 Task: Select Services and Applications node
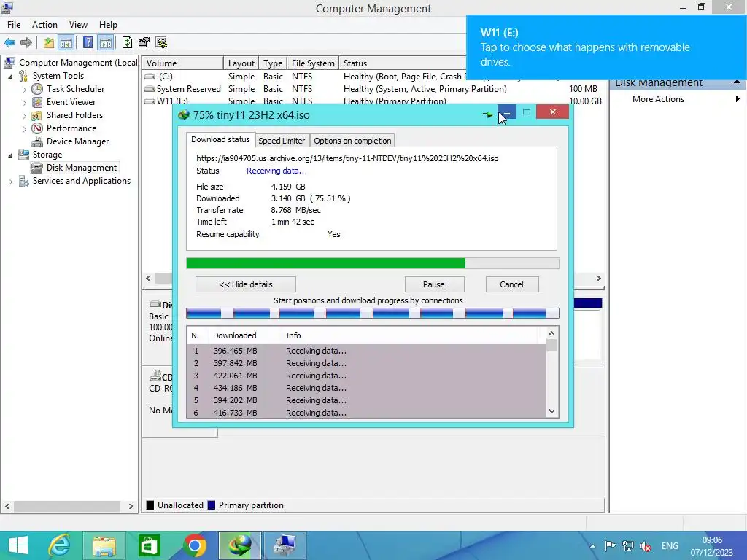click(x=82, y=181)
